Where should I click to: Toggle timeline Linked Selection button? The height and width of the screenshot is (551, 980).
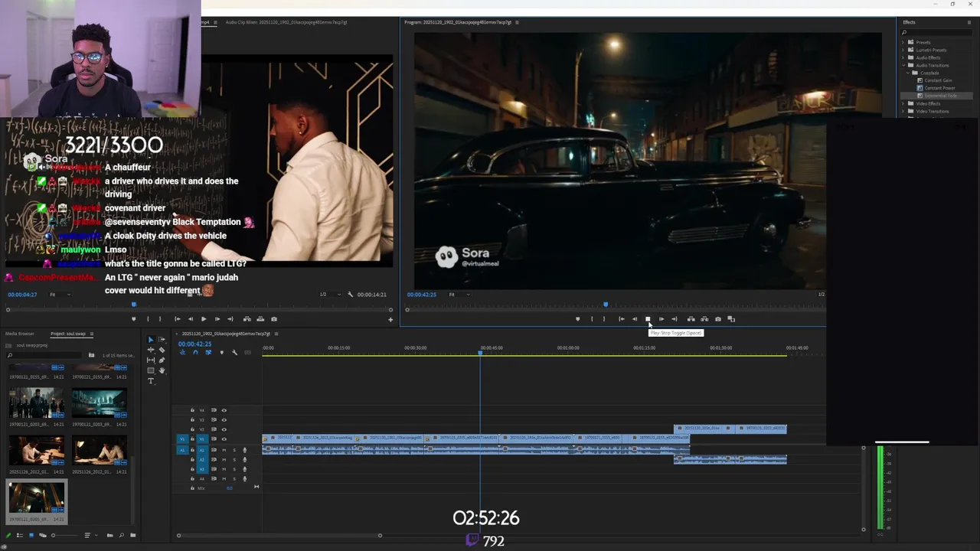click(208, 352)
